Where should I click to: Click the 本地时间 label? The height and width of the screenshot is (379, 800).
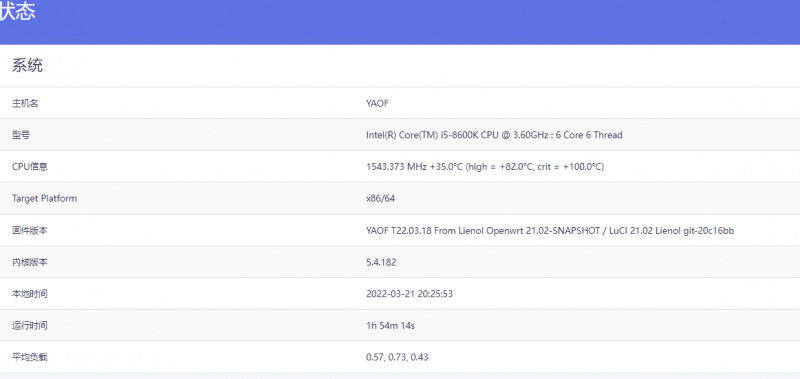point(30,294)
